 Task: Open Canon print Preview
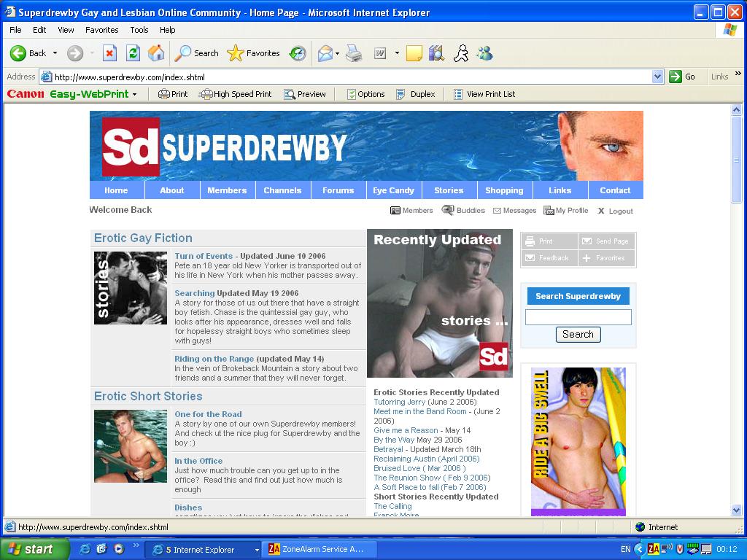point(305,94)
